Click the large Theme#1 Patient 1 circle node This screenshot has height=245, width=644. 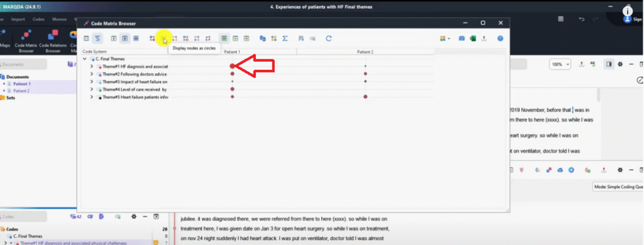pyautogui.click(x=233, y=66)
